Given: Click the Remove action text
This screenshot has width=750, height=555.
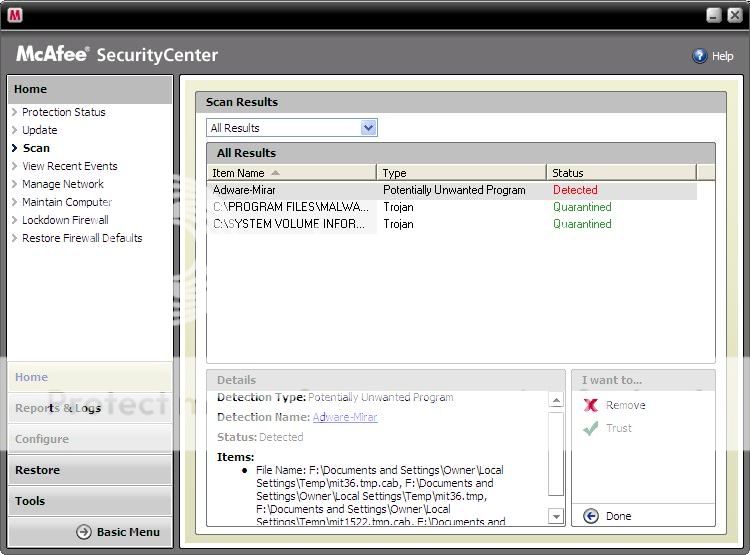Looking at the screenshot, I should tap(626, 405).
